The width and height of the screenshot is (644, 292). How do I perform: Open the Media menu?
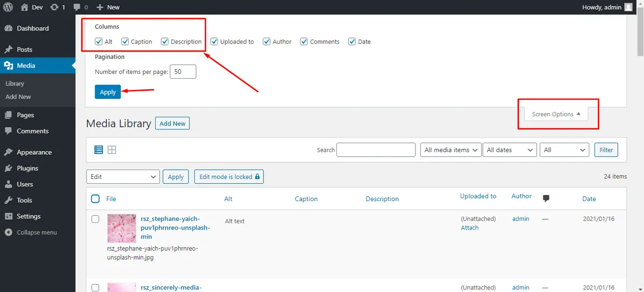tap(38, 65)
